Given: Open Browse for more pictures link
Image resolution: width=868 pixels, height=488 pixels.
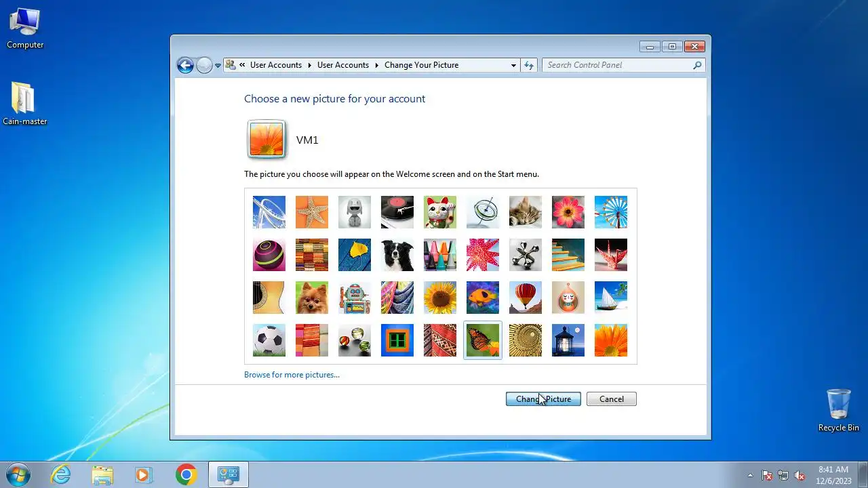Looking at the screenshot, I should point(292,375).
